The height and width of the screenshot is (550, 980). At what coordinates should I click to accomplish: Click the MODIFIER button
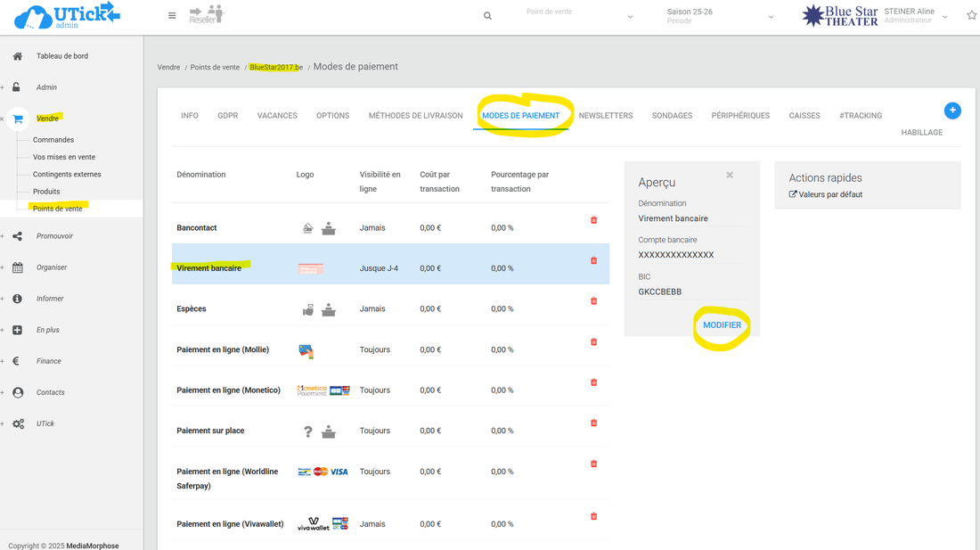point(722,325)
